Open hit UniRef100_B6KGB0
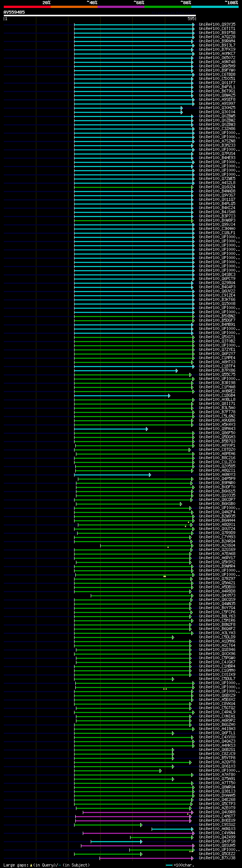242x868 pixels. tap(217, 504)
